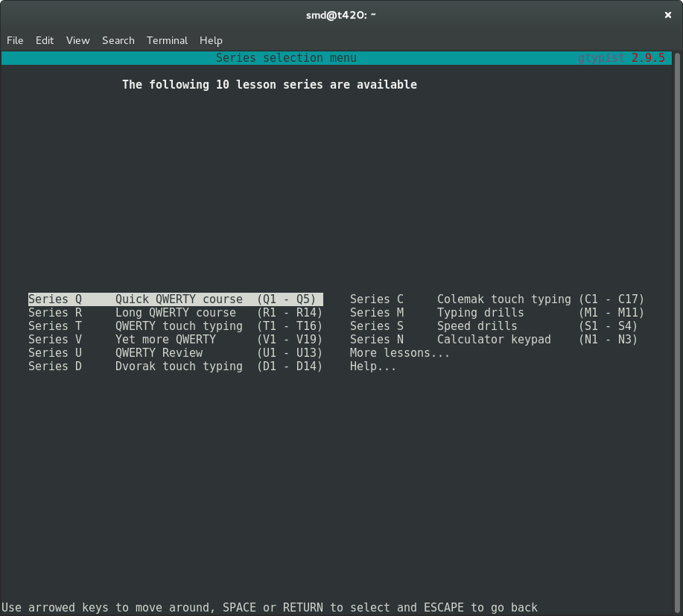
Task: Open the Help menu in menubar
Action: 211,40
